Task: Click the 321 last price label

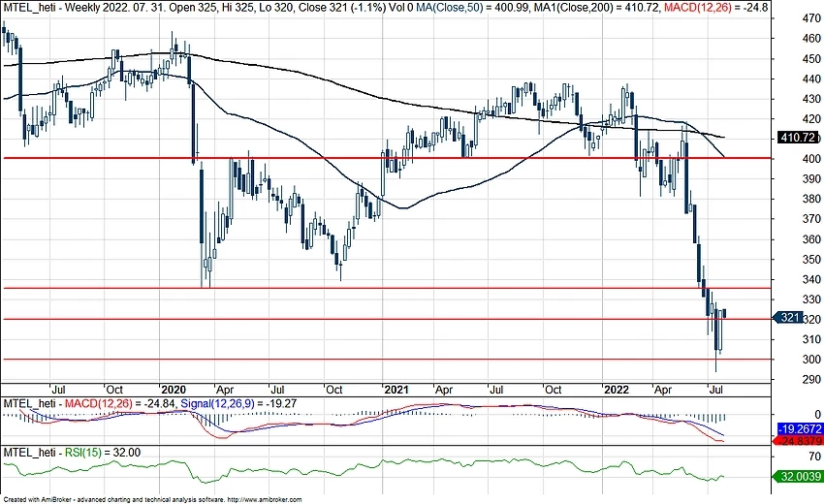Action: pyautogui.click(x=790, y=318)
